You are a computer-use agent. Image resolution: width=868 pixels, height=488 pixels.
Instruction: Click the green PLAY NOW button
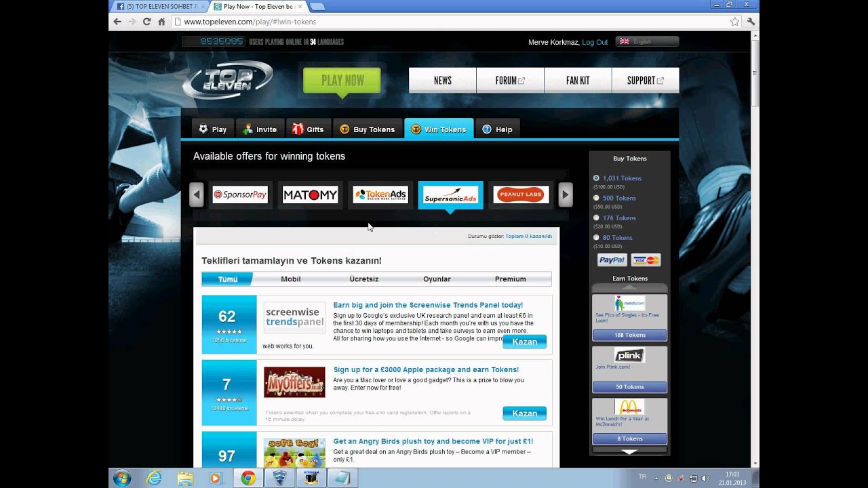point(342,80)
